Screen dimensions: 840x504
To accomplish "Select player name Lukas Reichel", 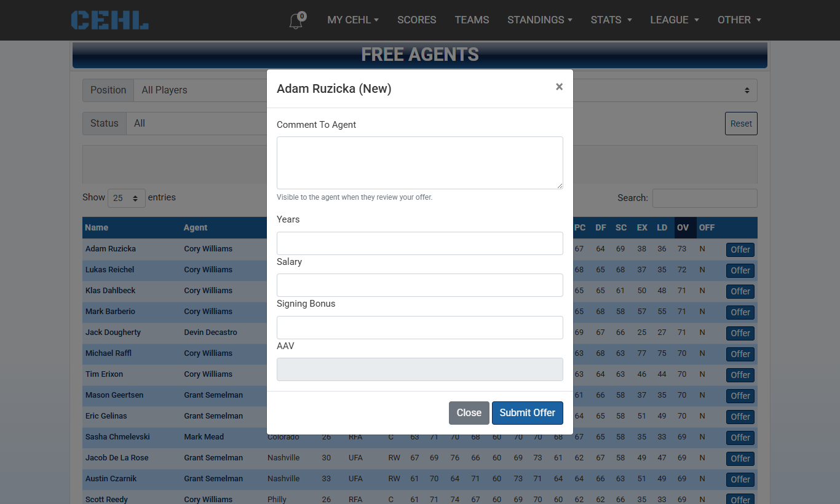I will [x=110, y=270].
